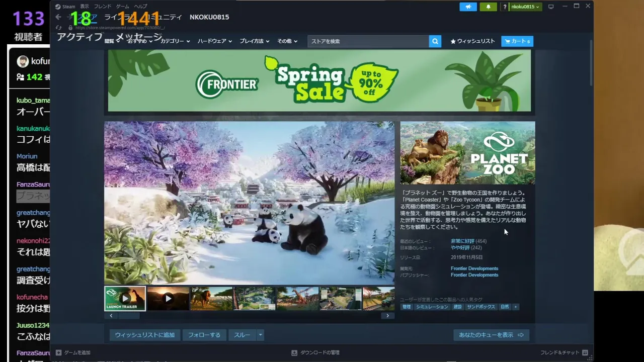Expand the カテゴリー dropdown
The height and width of the screenshot is (362, 644).
[175, 41]
